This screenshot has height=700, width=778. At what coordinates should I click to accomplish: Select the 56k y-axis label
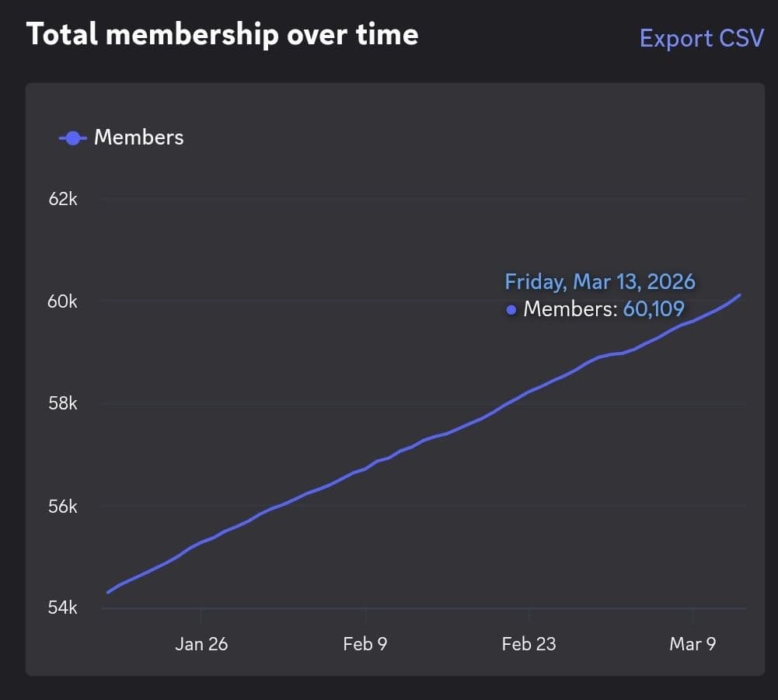[x=63, y=506]
